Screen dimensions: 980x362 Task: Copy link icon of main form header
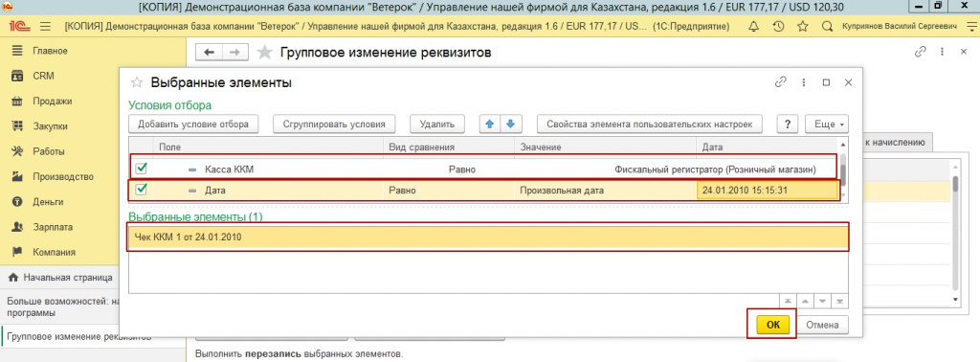920,53
